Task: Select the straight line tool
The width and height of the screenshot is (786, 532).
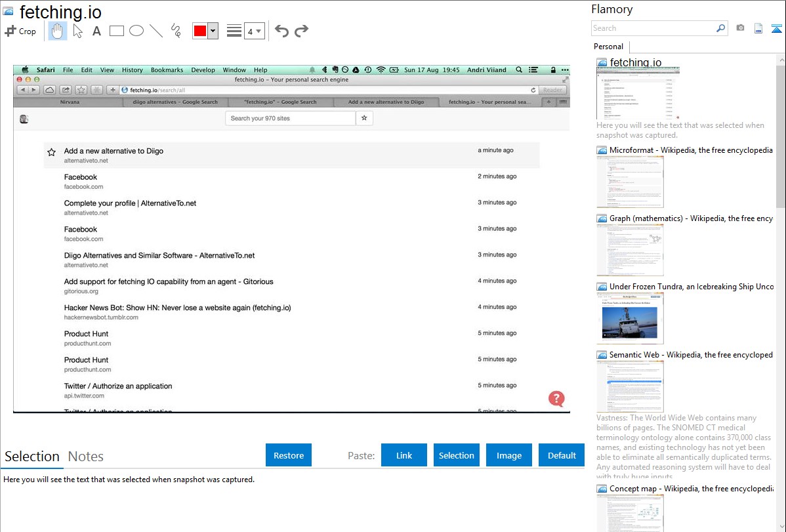Action: click(x=156, y=31)
